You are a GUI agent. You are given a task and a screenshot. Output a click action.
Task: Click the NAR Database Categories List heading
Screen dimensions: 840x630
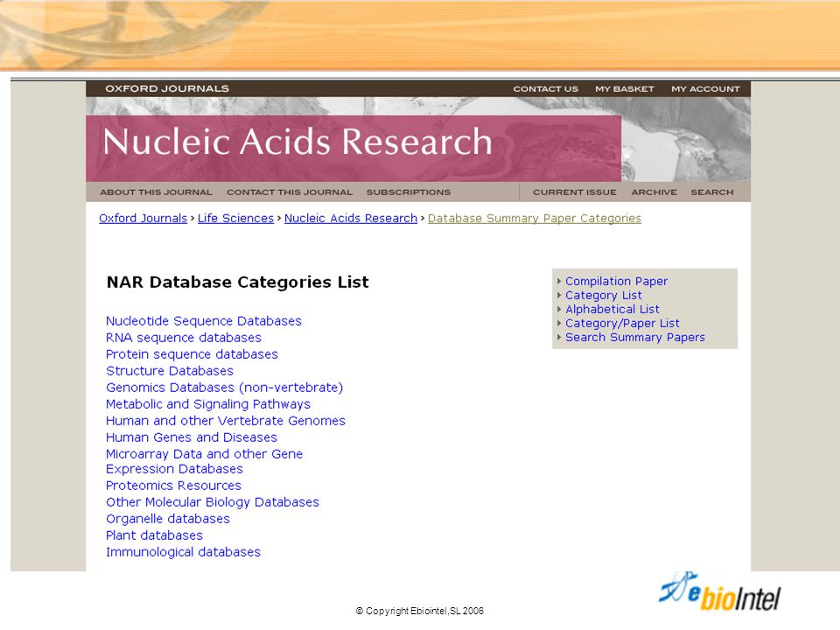click(x=238, y=283)
